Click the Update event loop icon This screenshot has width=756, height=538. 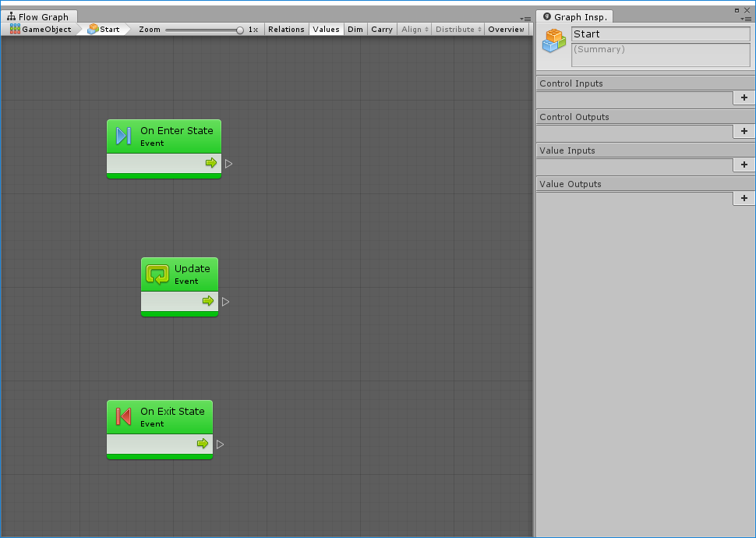157,274
